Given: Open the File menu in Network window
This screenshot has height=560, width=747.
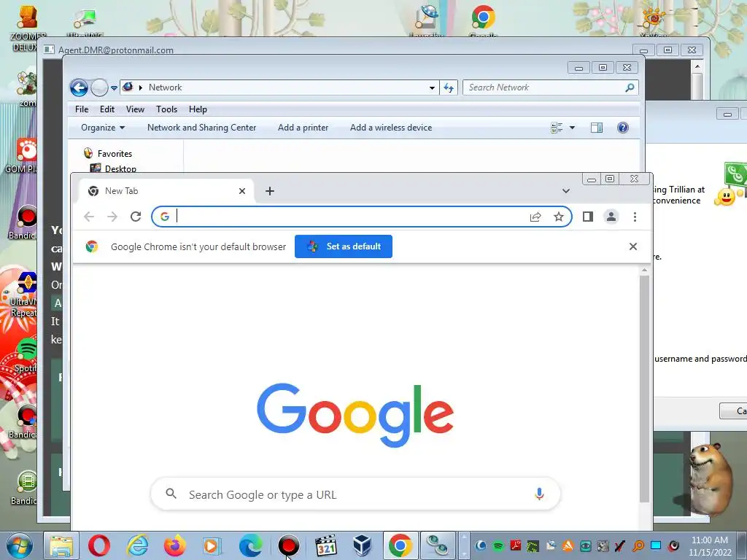Looking at the screenshot, I should point(82,109).
